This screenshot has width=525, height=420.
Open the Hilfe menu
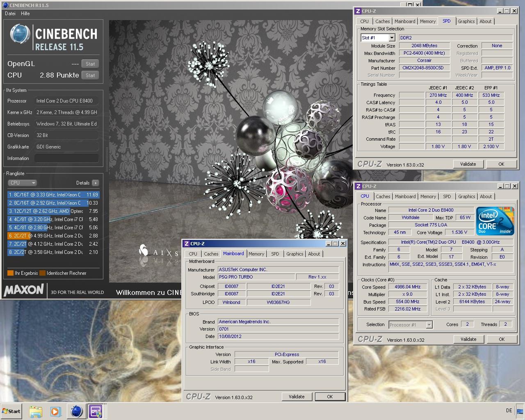(25, 14)
